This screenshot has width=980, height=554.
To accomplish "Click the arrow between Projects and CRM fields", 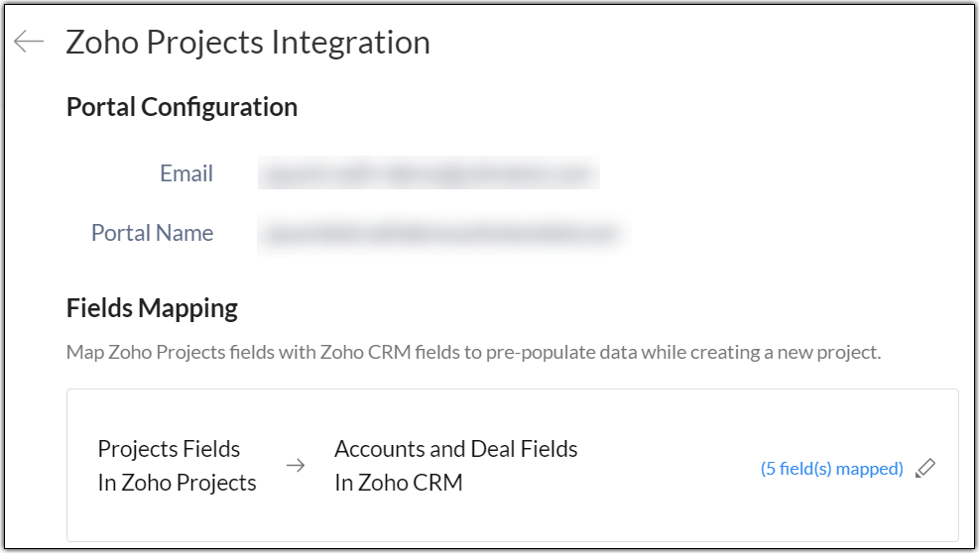I will point(296,466).
